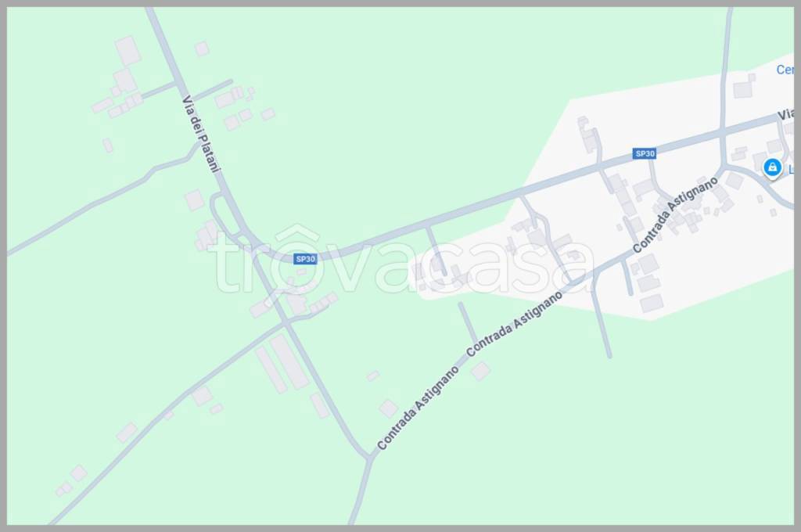The height and width of the screenshot is (532, 801).
Task: Click the SP30 road badge at the road bend
Action: point(306,259)
